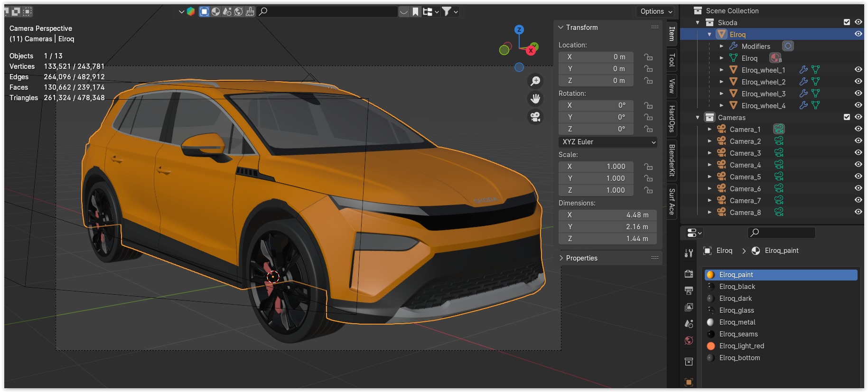Click the bookmark icon in top header
Image resolution: width=868 pixels, height=392 pixels.
coord(415,11)
